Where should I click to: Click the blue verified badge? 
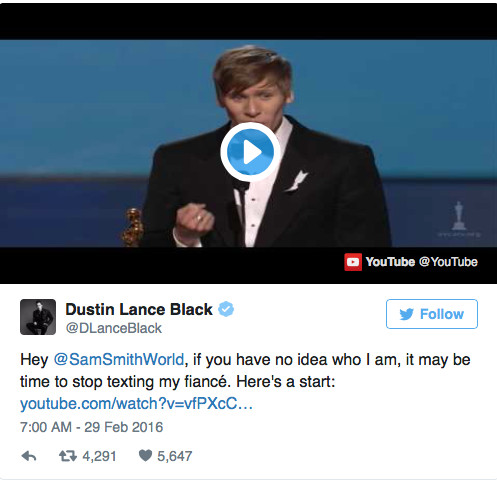(x=226, y=309)
